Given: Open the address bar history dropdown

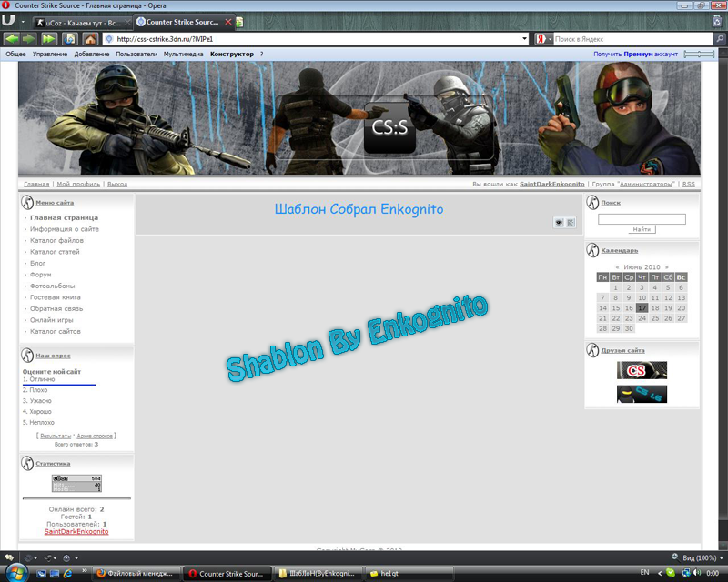Looking at the screenshot, I should pos(525,39).
